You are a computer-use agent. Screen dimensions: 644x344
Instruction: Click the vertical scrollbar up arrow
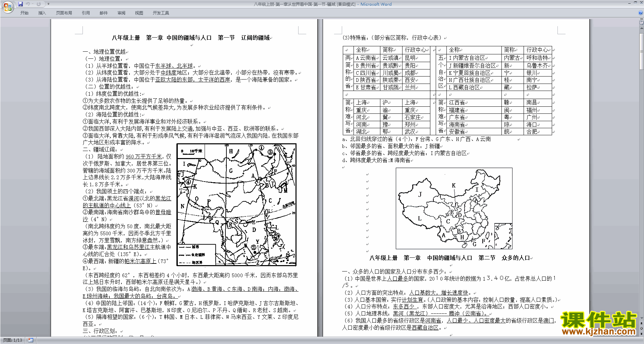642,28
